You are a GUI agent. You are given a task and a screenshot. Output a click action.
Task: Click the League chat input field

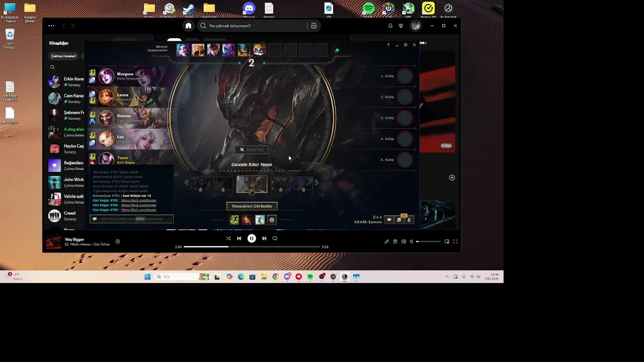coord(131,219)
